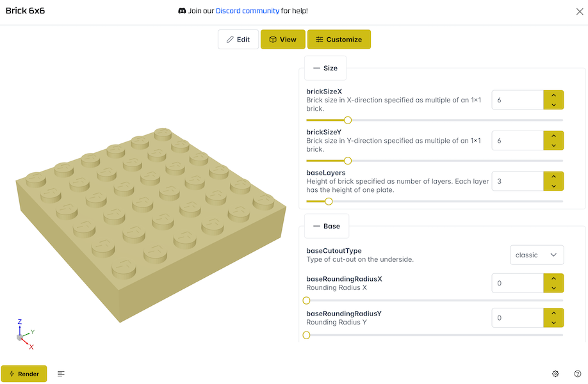Open the help question mark icon
Screen dimensions: 588x384
pos(577,373)
